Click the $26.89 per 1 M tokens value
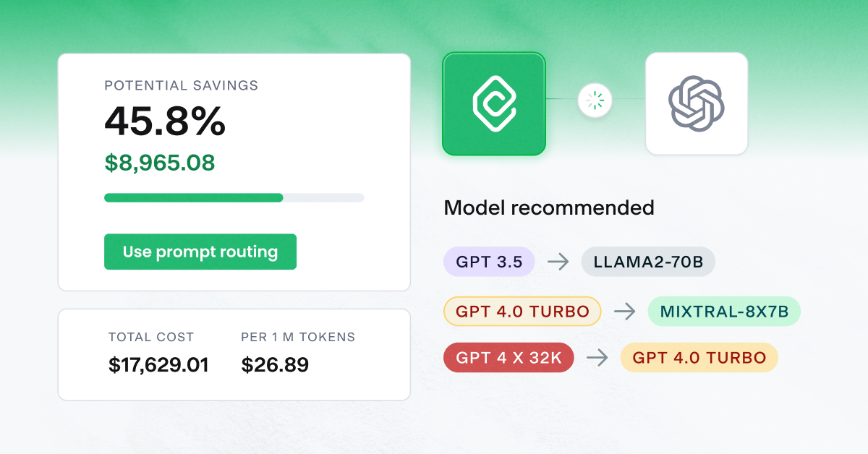The width and height of the screenshot is (868, 454). click(275, 365)
